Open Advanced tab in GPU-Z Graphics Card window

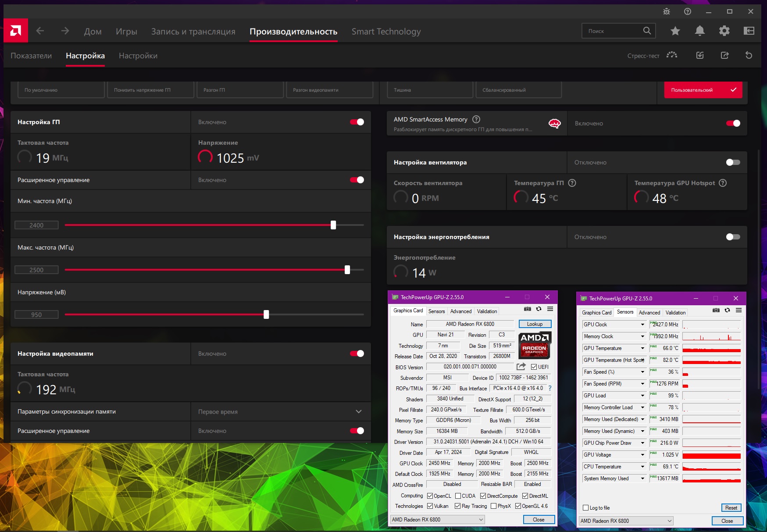tap(461, 311)
